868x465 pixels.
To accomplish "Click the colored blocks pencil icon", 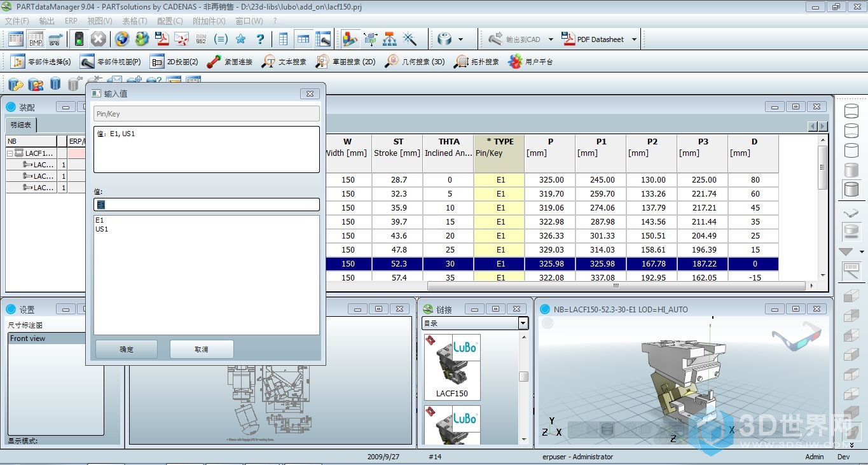I will coord(350,39).
